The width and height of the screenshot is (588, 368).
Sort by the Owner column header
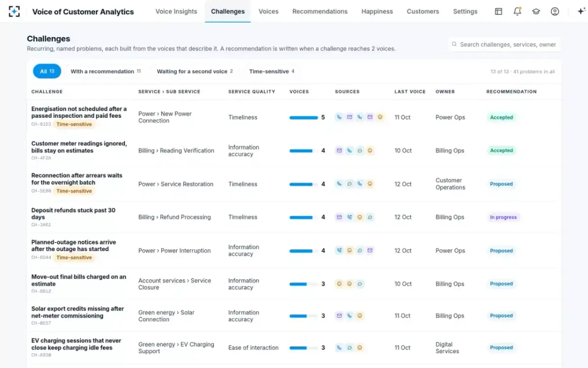tap(445, 92)
